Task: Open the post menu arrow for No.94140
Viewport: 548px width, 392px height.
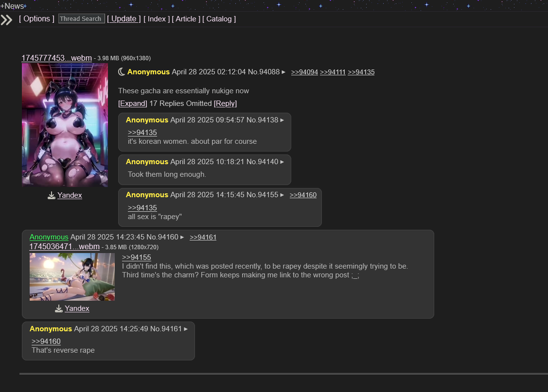Action: coord(282,162)
